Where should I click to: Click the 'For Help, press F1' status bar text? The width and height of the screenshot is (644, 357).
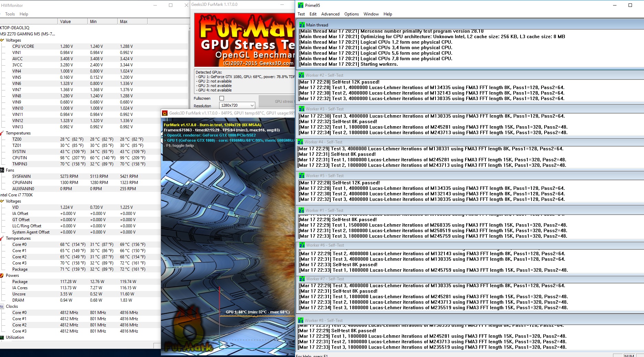(312, 356)
